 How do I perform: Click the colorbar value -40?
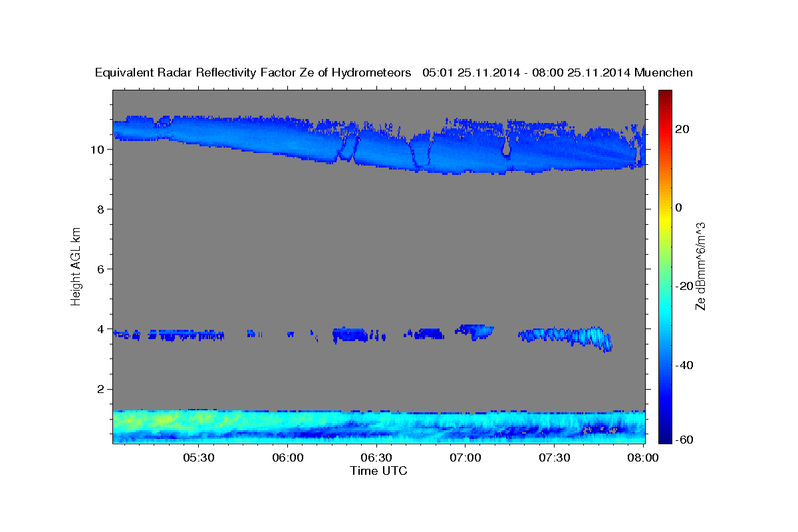pyautogui.click(x=684, y=365)
